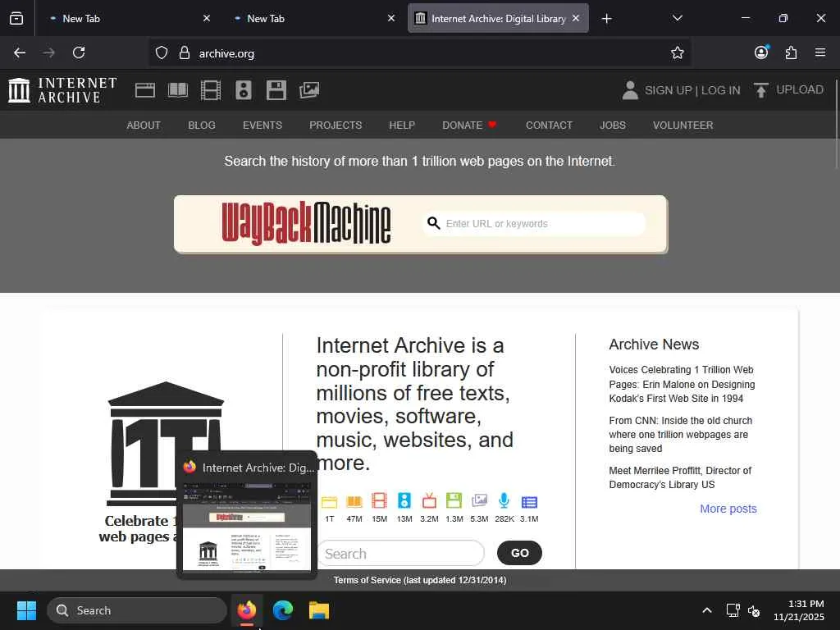Open the 13M audio collection icon
The width and height of the screenshot is (840, 630).
point(404,501)
